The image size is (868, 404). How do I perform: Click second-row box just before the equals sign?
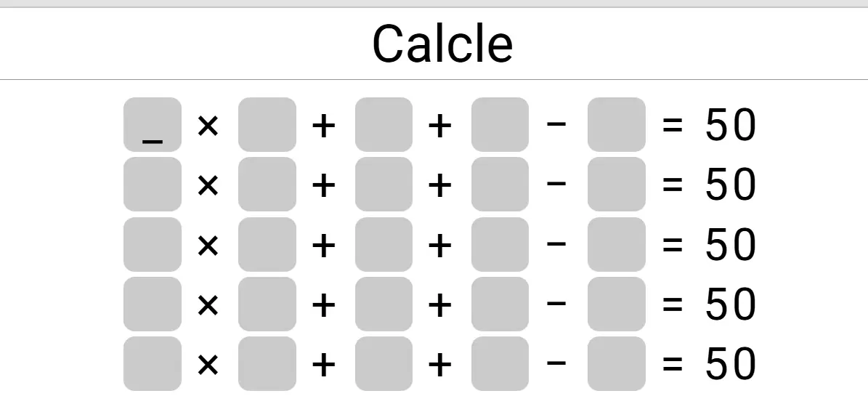tap(616, 185)
